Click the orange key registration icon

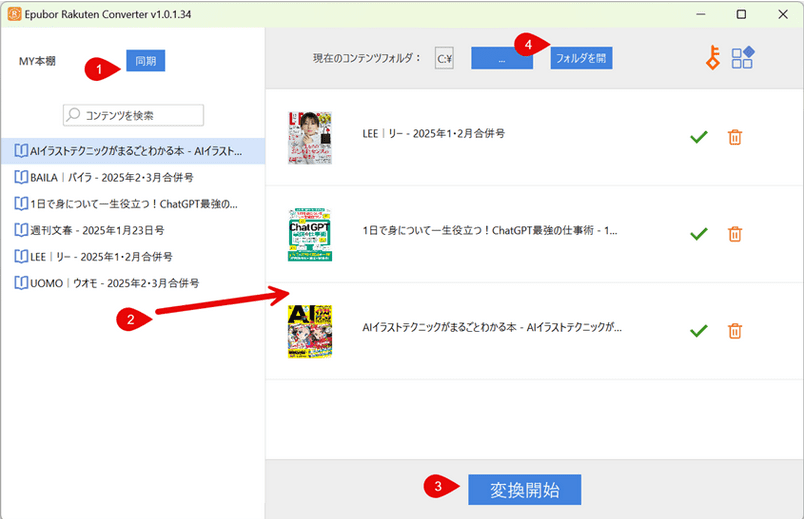click(713, 57)
